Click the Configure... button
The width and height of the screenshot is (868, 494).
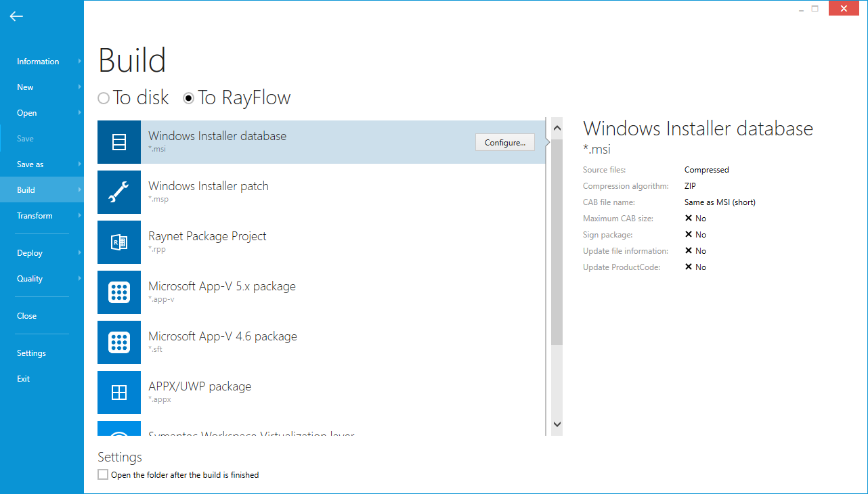(505, 143)
